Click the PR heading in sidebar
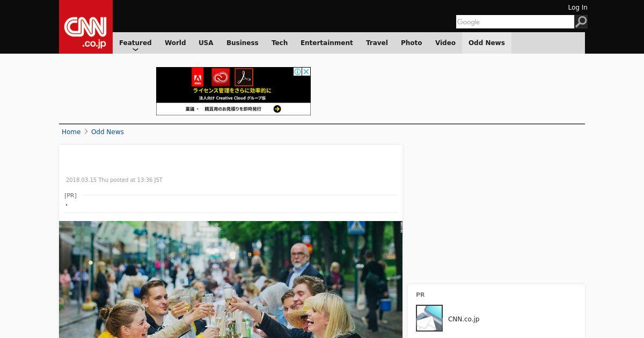This screenshot has height=338, width=644. [420, 295]
